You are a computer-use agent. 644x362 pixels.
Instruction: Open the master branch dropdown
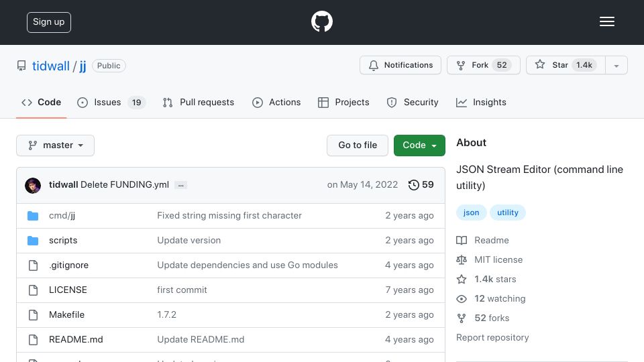click(56, 145)
